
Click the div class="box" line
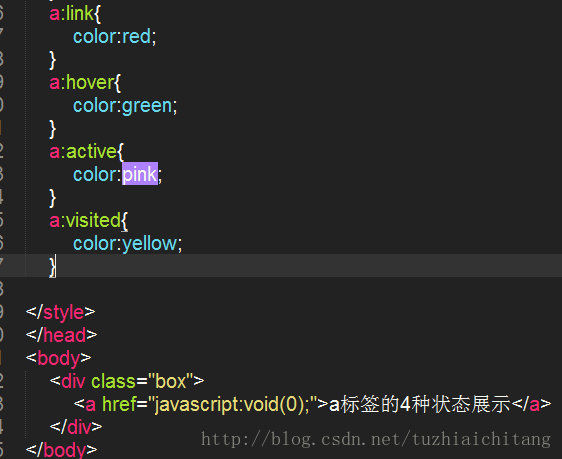point(127,381)
